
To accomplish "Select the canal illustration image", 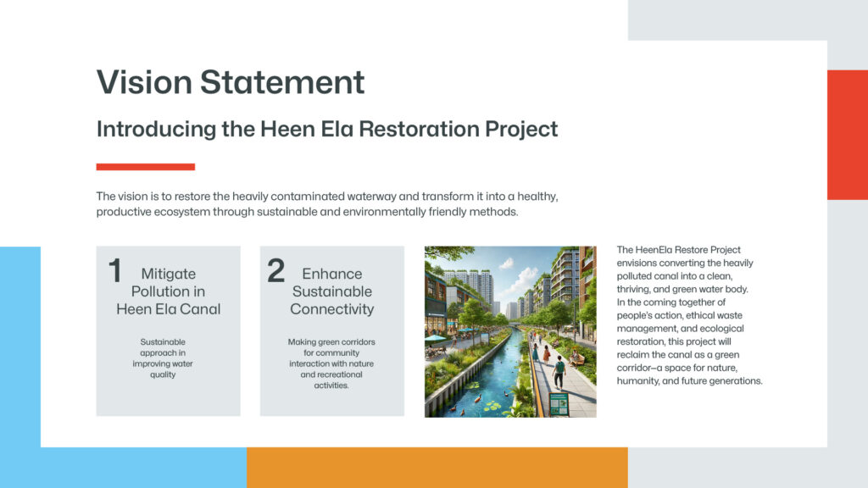I will tap(509, 331).
